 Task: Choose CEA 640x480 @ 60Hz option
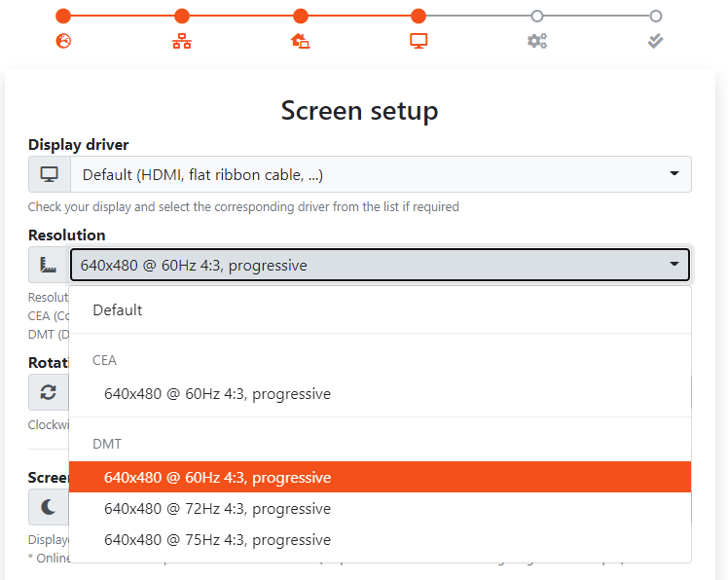(380, 394)
